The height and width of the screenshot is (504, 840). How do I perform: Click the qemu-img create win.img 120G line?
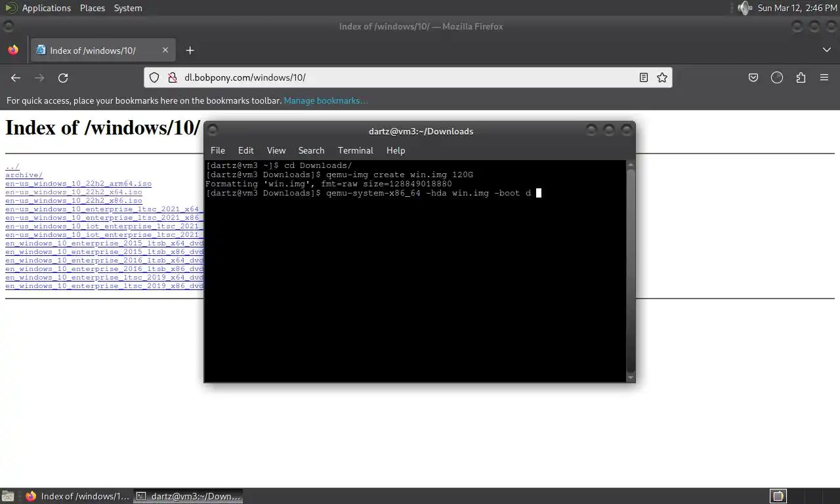(339, 175)
